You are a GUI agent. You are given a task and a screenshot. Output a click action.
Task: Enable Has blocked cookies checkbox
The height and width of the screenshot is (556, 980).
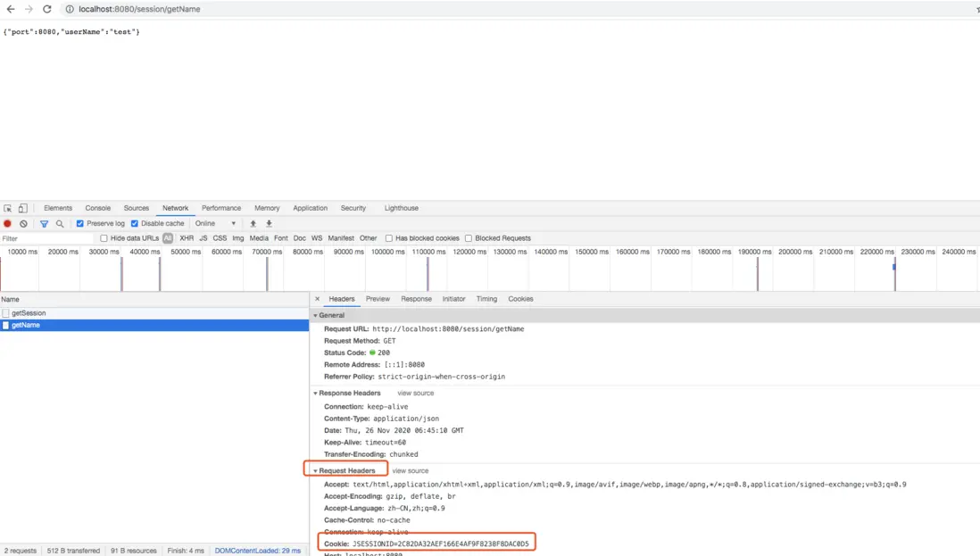point(389,238)
